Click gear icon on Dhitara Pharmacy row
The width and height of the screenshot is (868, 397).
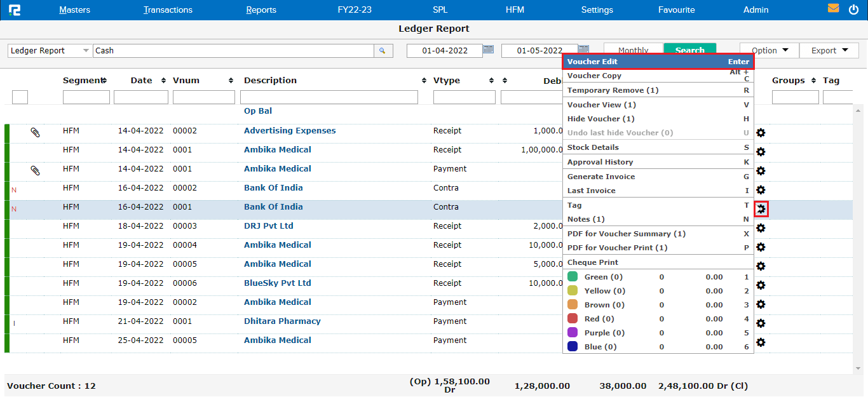tap(761, 323)
